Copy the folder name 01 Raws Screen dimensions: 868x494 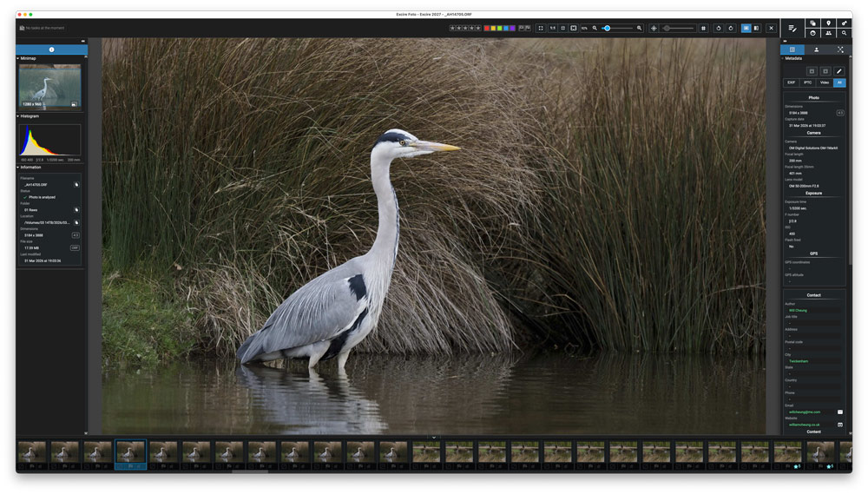[x=76, y=210]
